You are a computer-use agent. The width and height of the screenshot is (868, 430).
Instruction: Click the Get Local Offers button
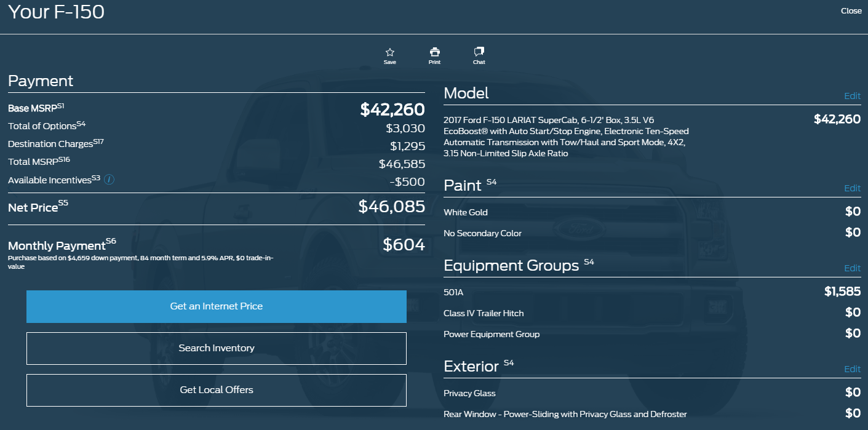pyautogui.click(x=217, y=390)
